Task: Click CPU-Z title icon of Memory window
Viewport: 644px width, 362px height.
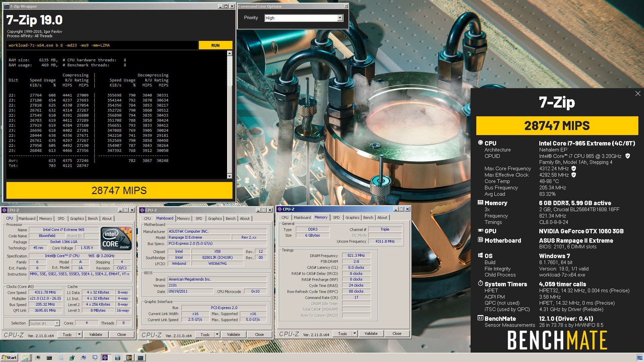Action: point(279,209)
